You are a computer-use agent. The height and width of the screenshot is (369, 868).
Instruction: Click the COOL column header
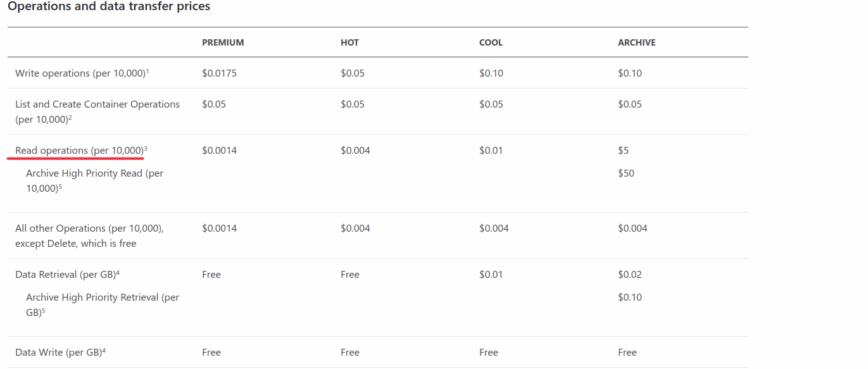point(491,42)
